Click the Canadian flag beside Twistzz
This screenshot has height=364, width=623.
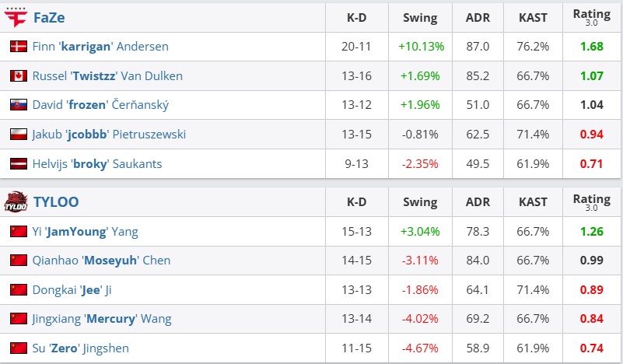point(19,76)
